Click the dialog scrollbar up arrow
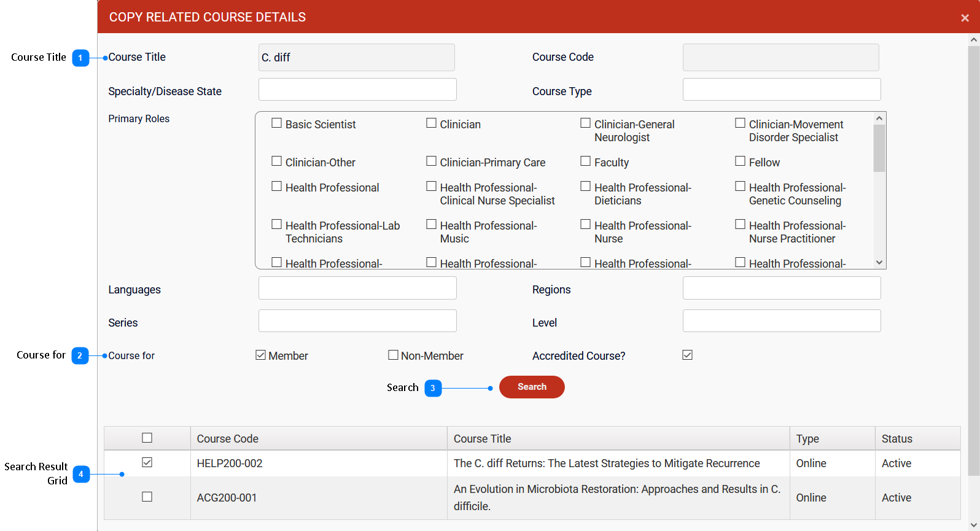Screen dimensions: 980x531 (x=973, y=39)
